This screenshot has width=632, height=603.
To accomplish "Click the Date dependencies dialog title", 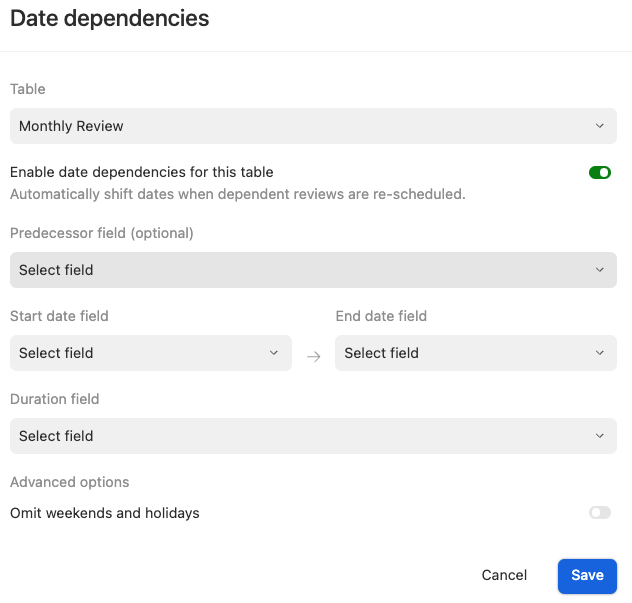I will 110,18.
